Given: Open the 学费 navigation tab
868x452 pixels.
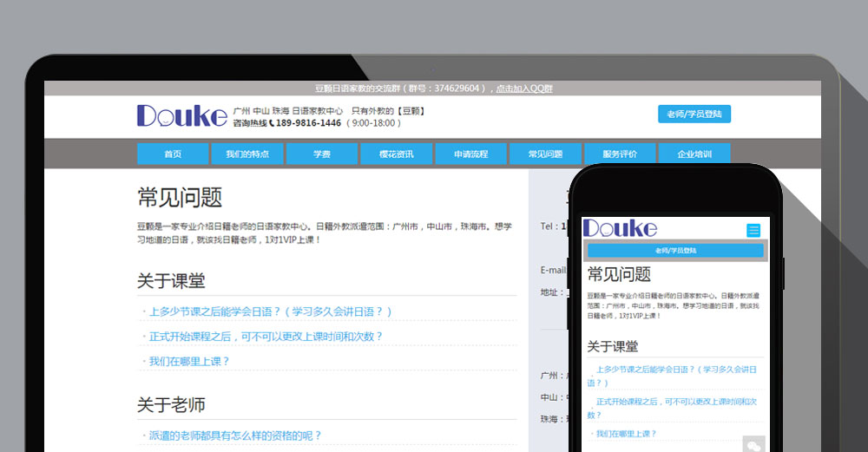Looking at the screenshot, I should [322, 154].
